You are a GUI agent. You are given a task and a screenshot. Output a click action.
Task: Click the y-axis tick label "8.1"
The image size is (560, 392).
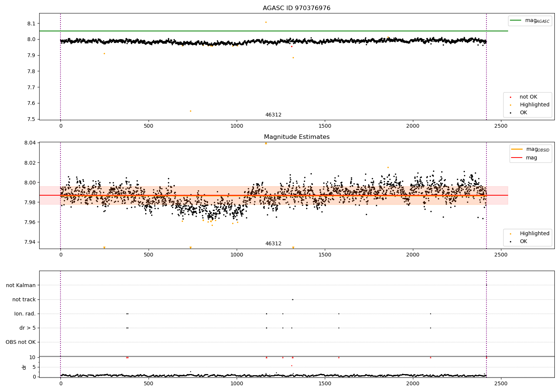(31, 24)
